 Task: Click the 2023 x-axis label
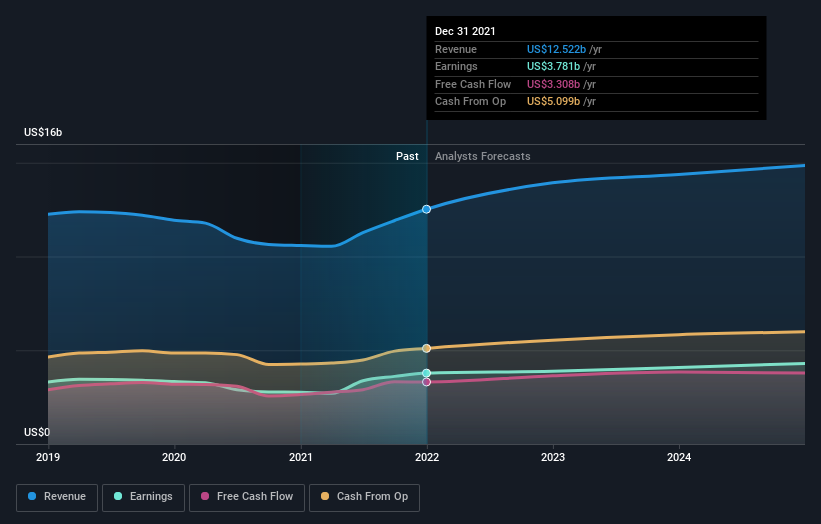[553, 458]
